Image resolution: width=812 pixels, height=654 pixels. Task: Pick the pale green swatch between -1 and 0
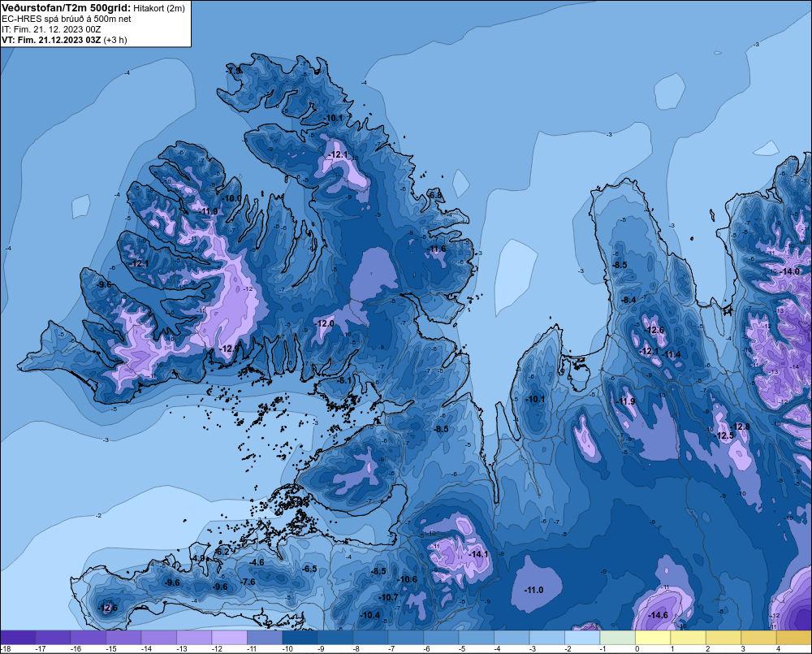click(617, 638)
